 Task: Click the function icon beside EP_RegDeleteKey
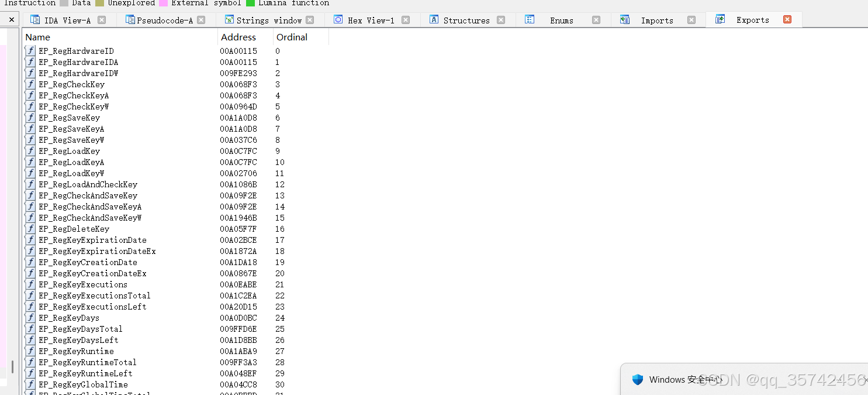coord(30,229)
